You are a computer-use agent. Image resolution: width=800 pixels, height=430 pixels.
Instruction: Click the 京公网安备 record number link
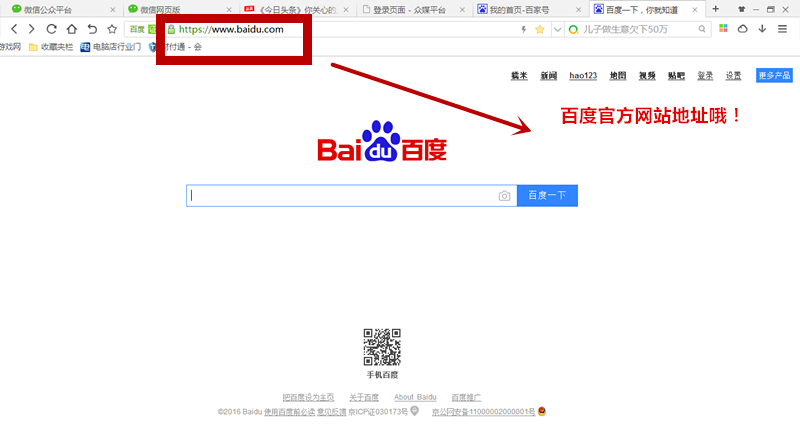[x=483, y=412]
